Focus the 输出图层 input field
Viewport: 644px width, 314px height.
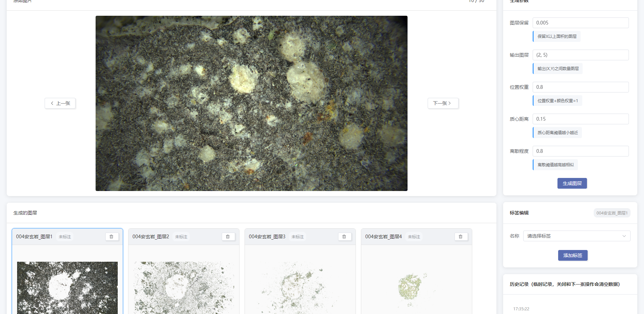click(580, 55)
